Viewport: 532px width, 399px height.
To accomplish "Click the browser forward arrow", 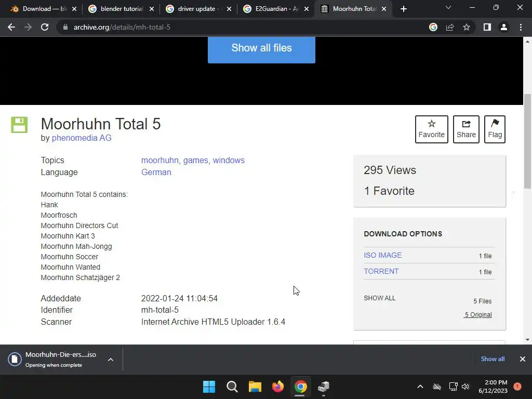I will pos(28,27).
